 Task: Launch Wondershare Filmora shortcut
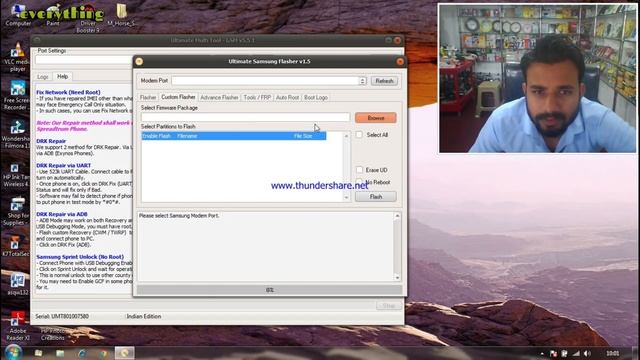pos(17,135)
